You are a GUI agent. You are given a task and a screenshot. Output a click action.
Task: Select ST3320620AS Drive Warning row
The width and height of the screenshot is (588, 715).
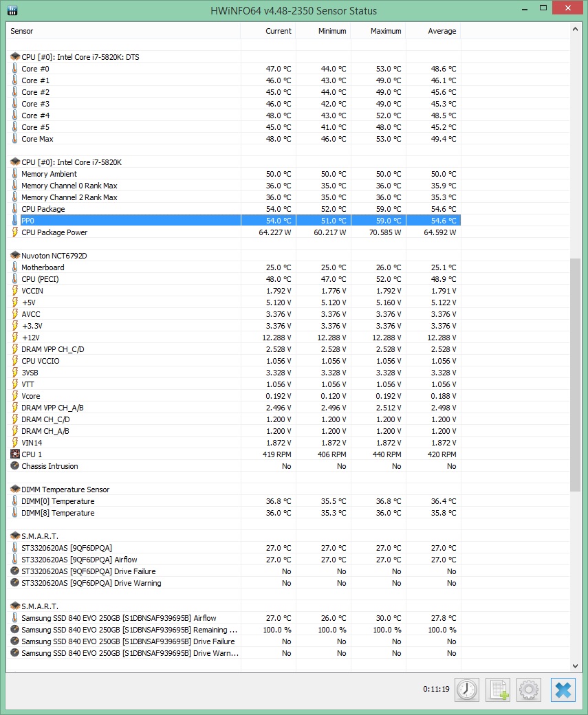pos(234,583)
